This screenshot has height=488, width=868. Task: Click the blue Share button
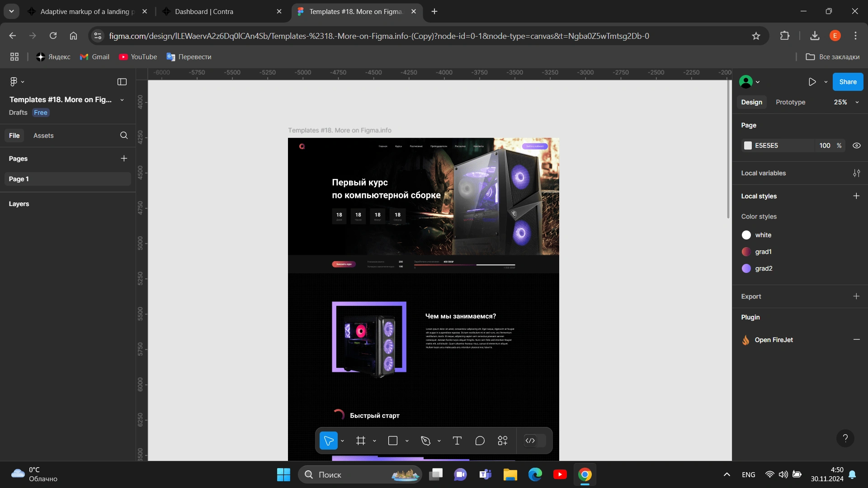(x=848, y=82)
